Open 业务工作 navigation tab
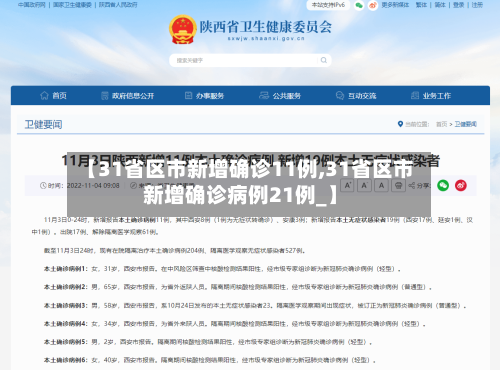 (x=431, y=96)
